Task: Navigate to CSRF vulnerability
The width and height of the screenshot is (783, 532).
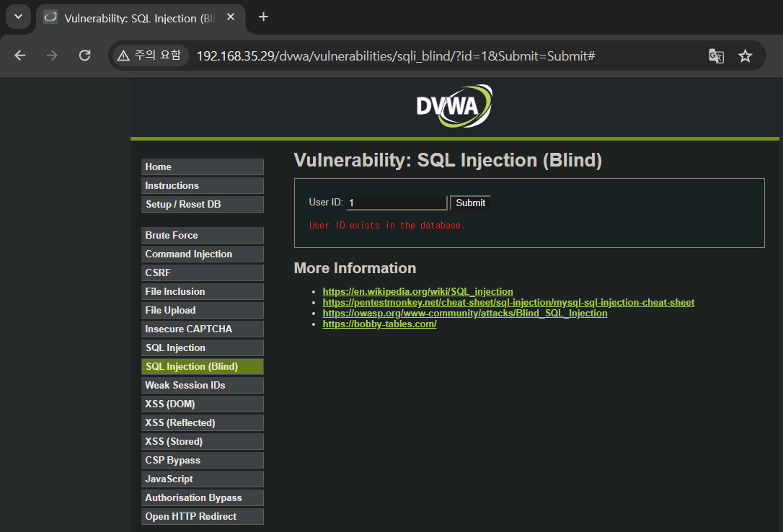Action: [x=203, y=272]
